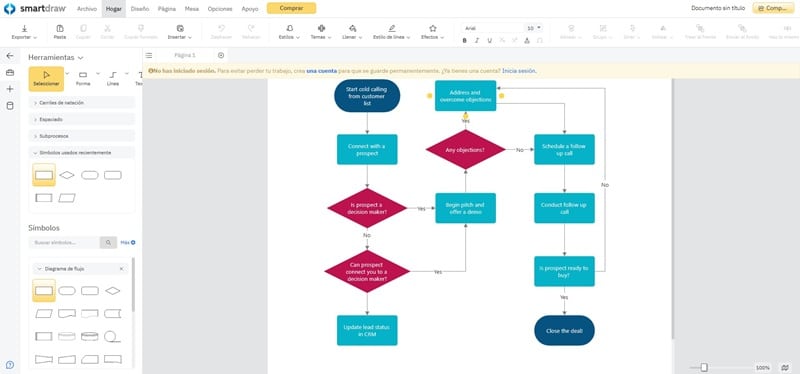
Task: Toggle bold text formatting
Action: coord(465,40)
